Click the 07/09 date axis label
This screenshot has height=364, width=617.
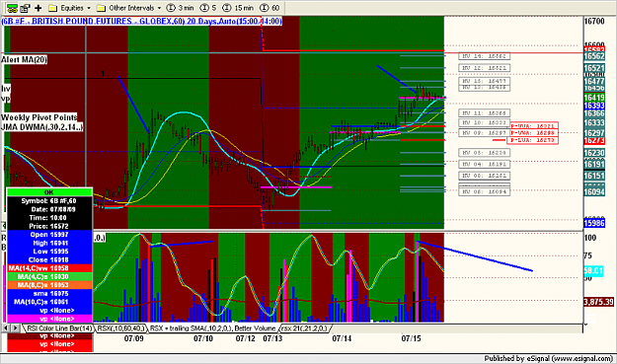(134, 338)
